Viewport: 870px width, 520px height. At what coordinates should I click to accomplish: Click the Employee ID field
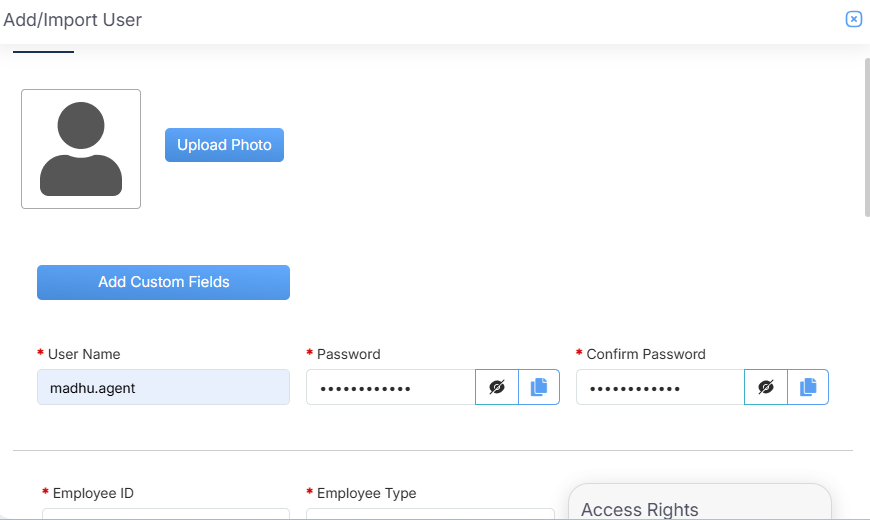coord(165,513)
